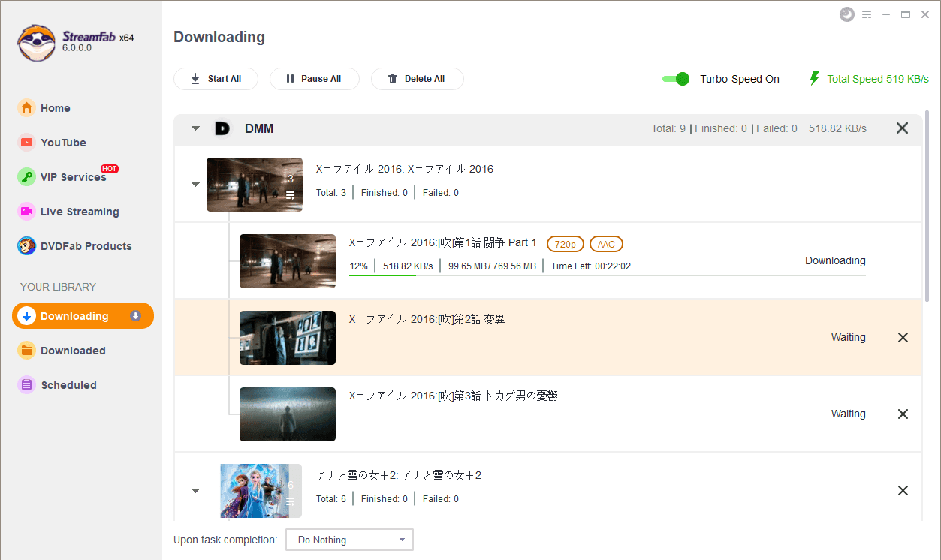Remove the DMM group with its X
This screenshot has height=560, width=941.
pos(903,128)
